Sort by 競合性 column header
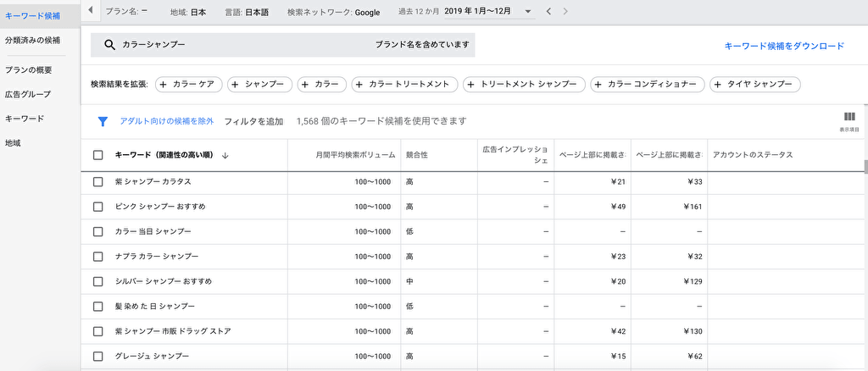 (417, 155)
